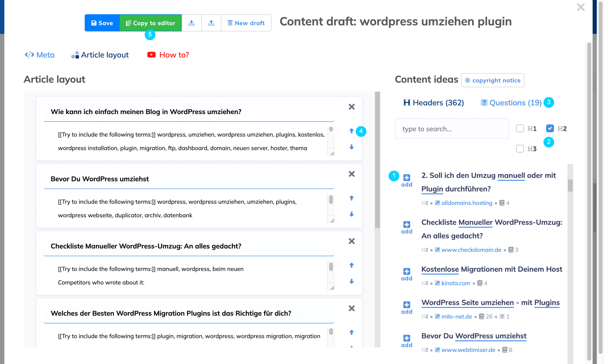Open www.webtimiser.de source link
Image resolution: width=604 pixels, height=364 pixels.
468,350
